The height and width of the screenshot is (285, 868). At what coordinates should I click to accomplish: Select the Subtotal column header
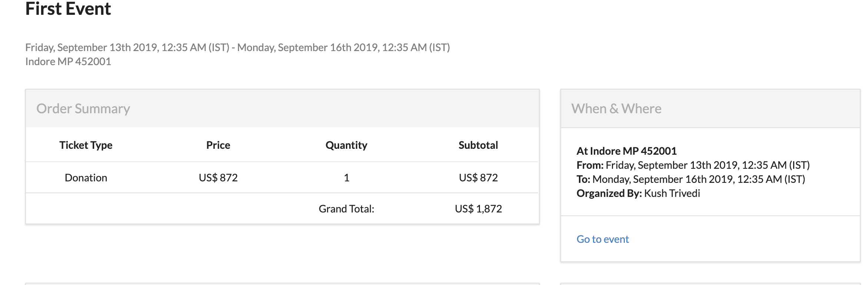478,145
